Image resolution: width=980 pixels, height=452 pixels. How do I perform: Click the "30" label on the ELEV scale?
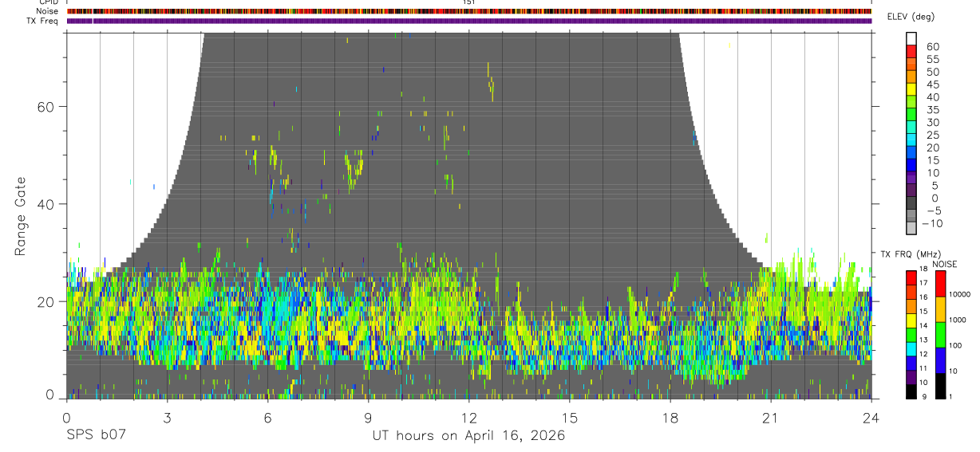click(932, 122)
